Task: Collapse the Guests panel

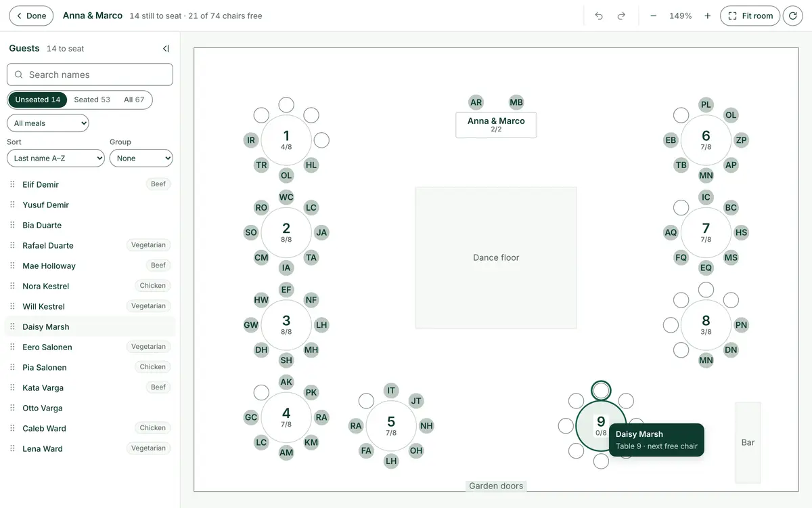Action: click(x=166, y=48)
